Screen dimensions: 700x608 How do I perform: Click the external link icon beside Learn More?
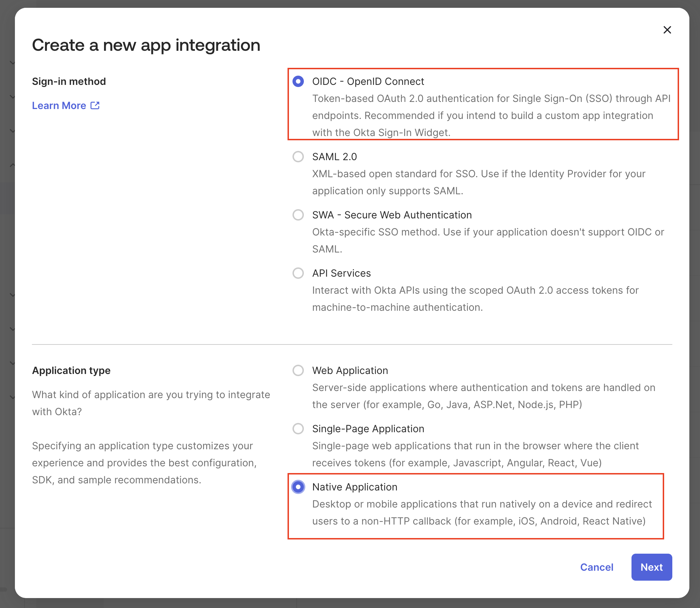(x=94, y=105)
